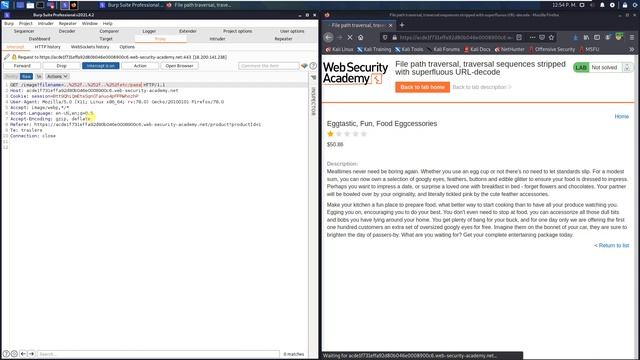Open new tab in Firefox

402,25
